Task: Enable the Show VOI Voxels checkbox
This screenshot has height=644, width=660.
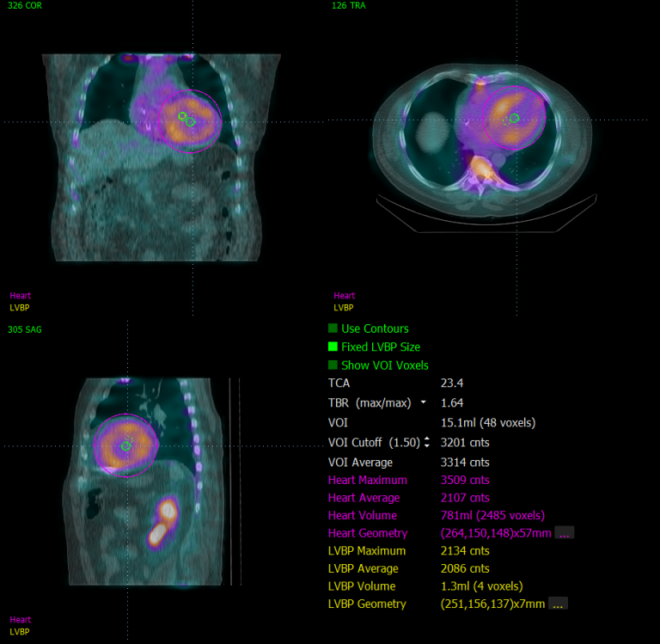Action: tap(333, 365)
